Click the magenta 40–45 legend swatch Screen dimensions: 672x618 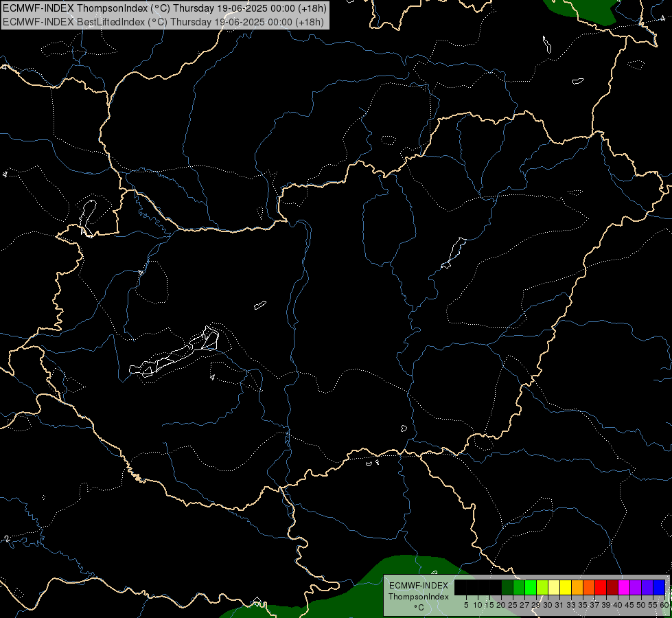pos(624,587)
